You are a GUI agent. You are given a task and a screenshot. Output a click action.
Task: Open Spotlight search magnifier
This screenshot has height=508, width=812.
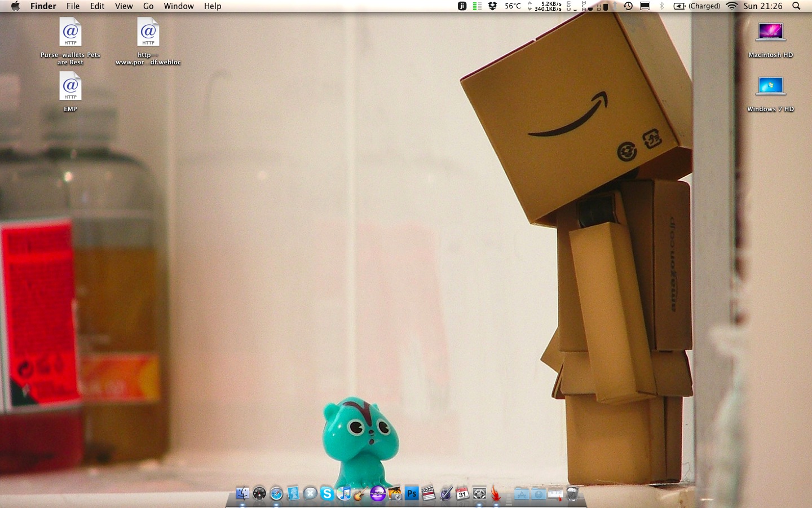click(796, 6)
